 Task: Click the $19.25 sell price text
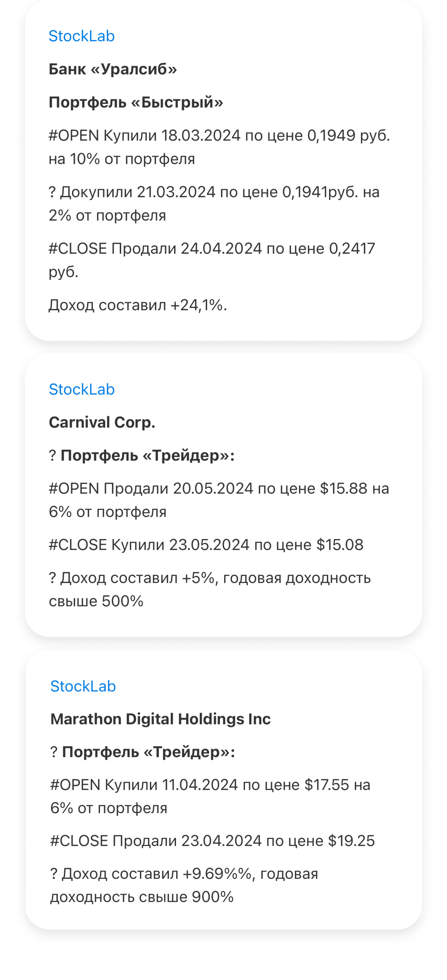click(x=351, y=841)
